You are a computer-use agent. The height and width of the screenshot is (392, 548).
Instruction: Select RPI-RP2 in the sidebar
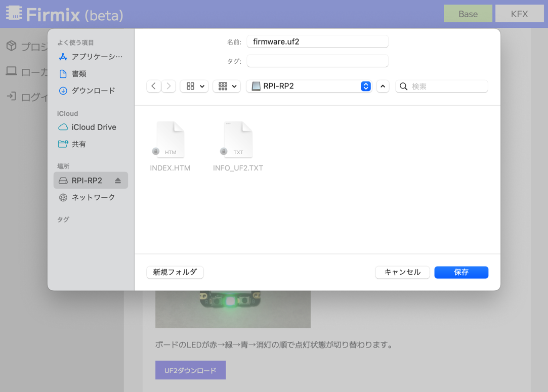(87, 181)
